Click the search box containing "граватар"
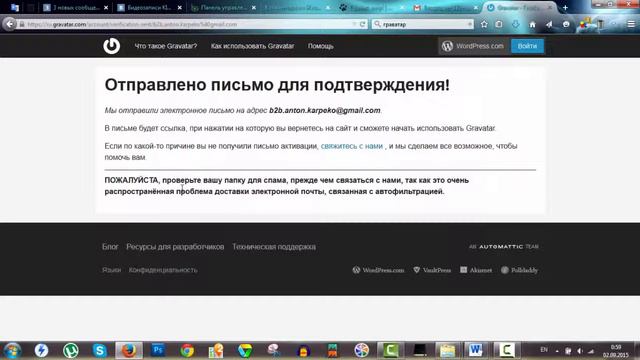640x360 pixels. pyautogui.click(x=422, y=24)
